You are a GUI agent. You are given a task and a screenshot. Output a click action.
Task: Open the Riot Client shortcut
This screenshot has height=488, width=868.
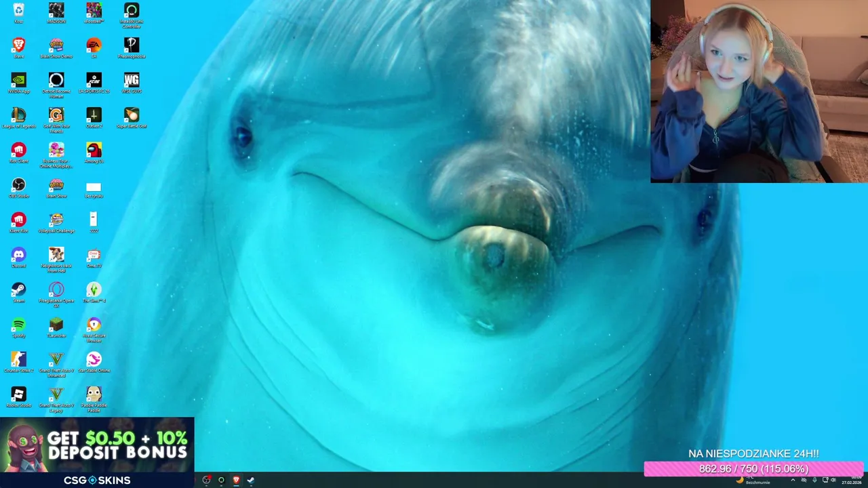pos(18,152)
